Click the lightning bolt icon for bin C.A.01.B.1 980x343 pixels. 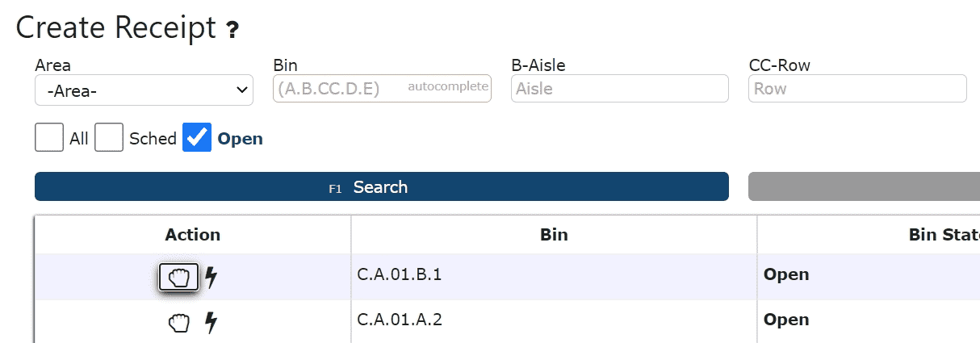[211, 278]
